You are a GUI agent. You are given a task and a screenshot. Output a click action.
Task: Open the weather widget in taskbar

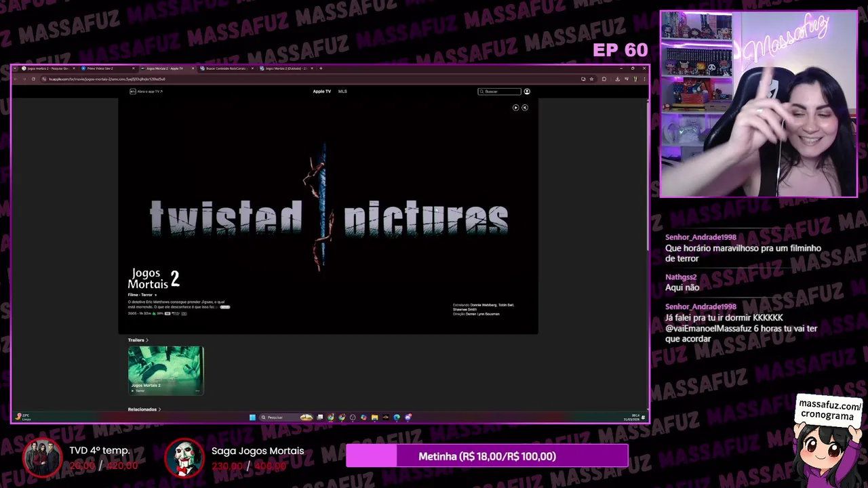pos(23,417)
